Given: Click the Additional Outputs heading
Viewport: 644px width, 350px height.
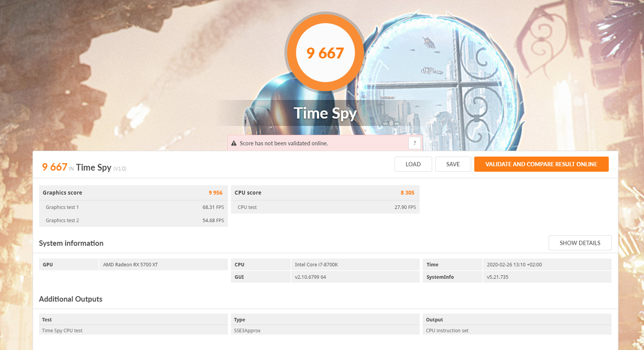Looking at the screenshot, I should [70, 299].
